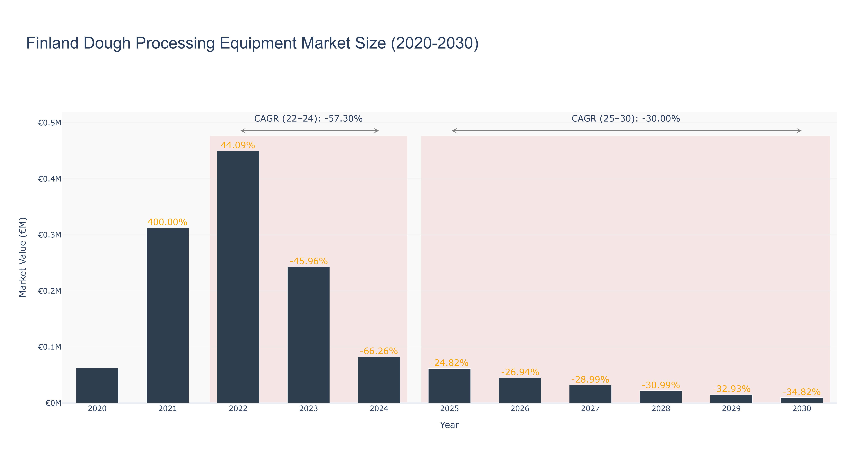This screenshot has height=465, width=868.
Task: Click the €0.2M y-axis tick label
Action: coord(50,291)
